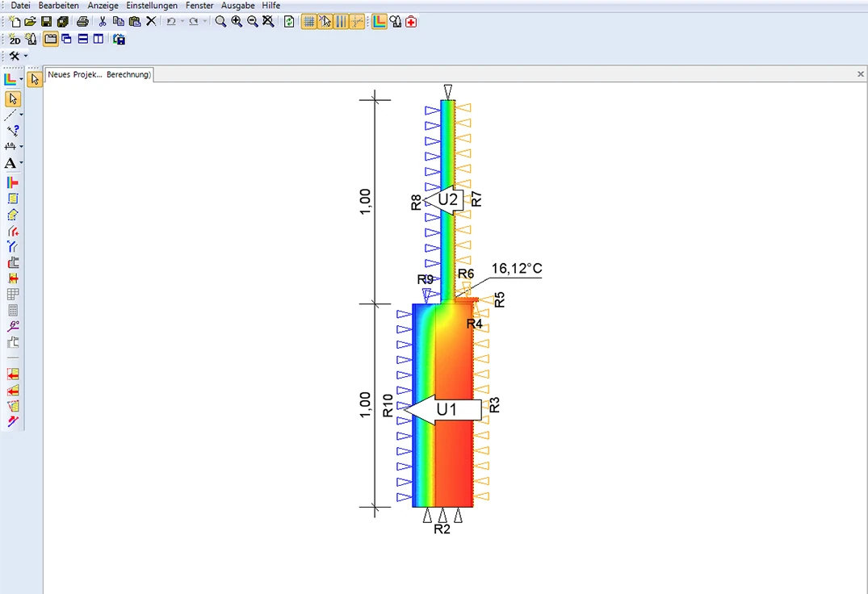
Task: Close the document tab with X button
Action: (x=860, y=74)
